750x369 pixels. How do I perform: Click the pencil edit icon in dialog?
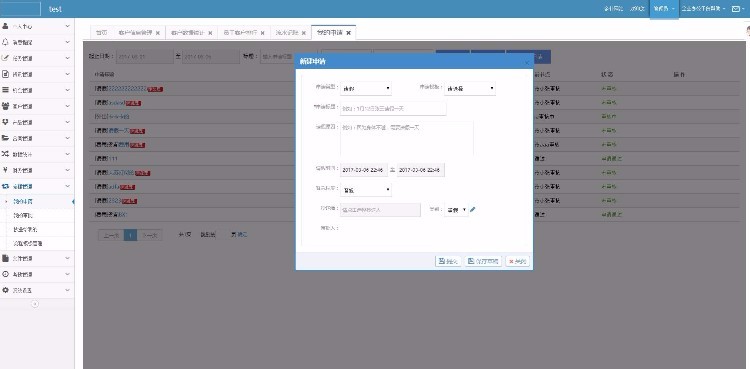point(473,209)
